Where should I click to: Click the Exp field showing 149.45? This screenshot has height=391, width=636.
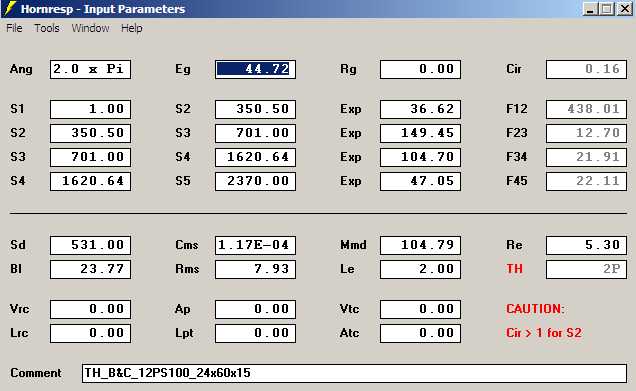pos(421,133)
